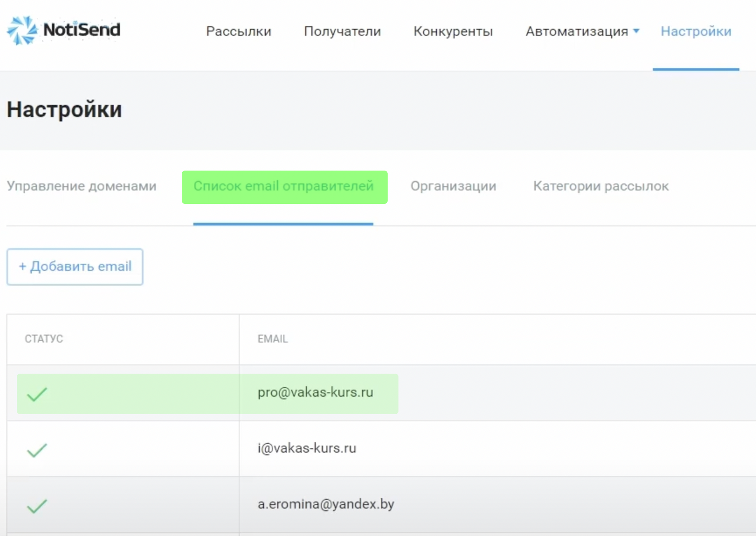
Task: Click the EMAIL column header
Action: click(x=272, y=339)
